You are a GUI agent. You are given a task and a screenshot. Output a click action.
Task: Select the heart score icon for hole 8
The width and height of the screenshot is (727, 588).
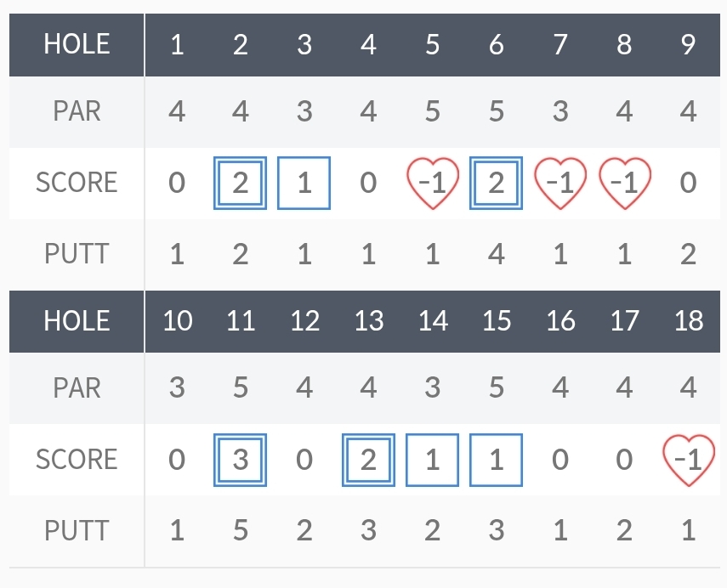[625, 184]
